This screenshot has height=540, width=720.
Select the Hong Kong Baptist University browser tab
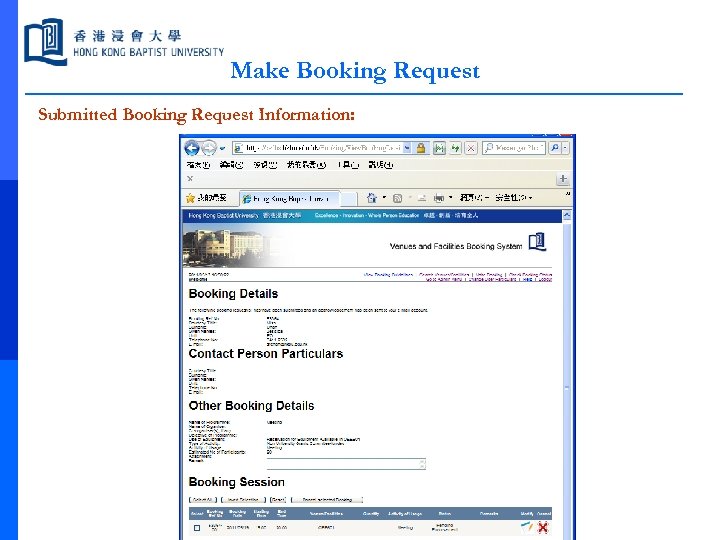click(x=289, y=198)
